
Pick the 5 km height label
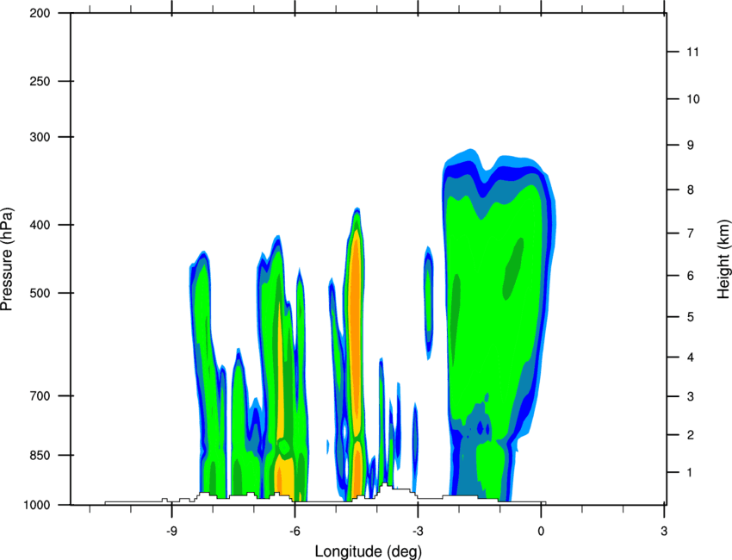[x=690, y=317]
